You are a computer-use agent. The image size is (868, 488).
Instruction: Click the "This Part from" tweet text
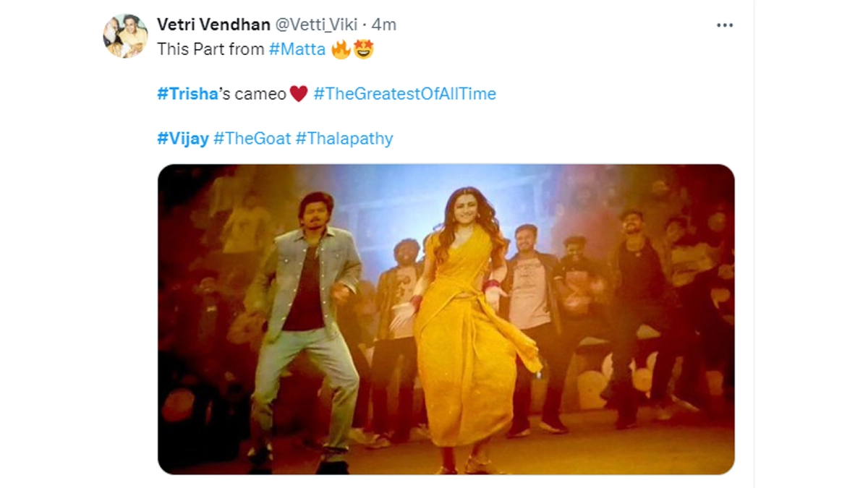(x=210, y=50)
